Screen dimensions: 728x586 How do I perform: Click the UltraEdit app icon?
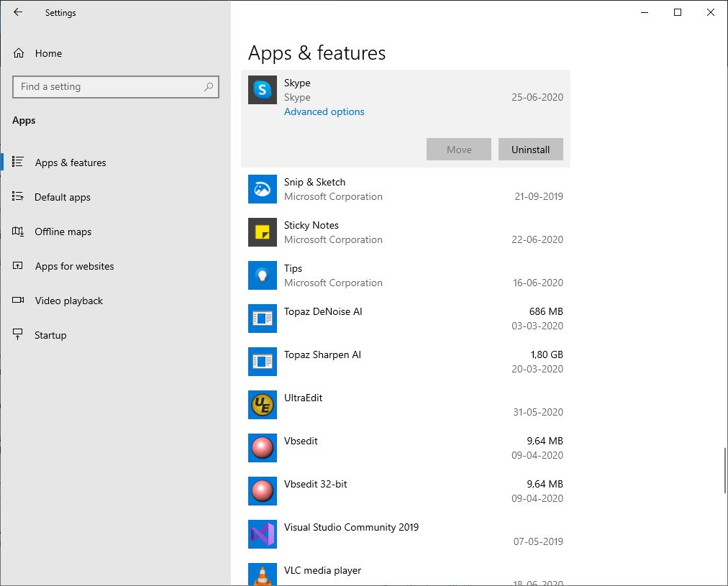point(263,405)
